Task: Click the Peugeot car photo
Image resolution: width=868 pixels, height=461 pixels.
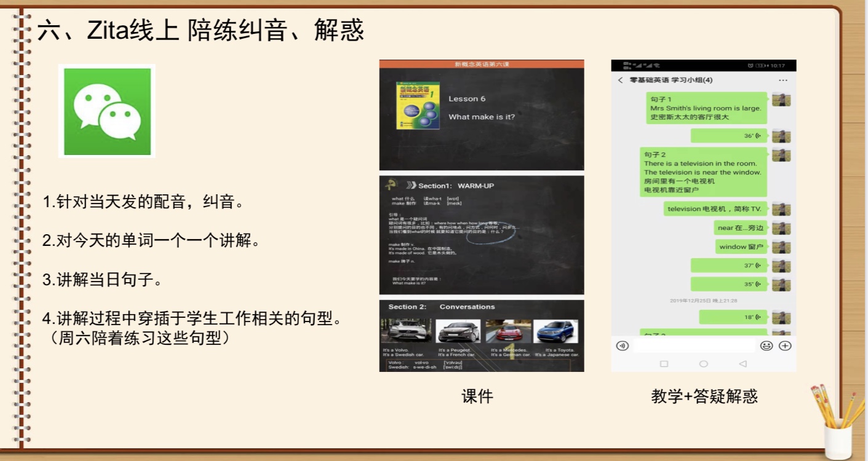Action: tap(458, 331)
